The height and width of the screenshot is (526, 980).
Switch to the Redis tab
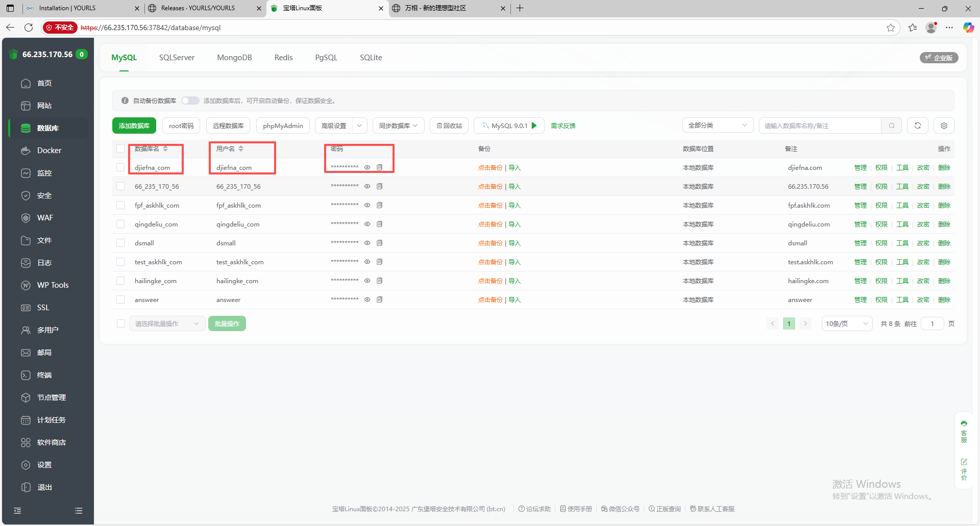pos(283,58)
